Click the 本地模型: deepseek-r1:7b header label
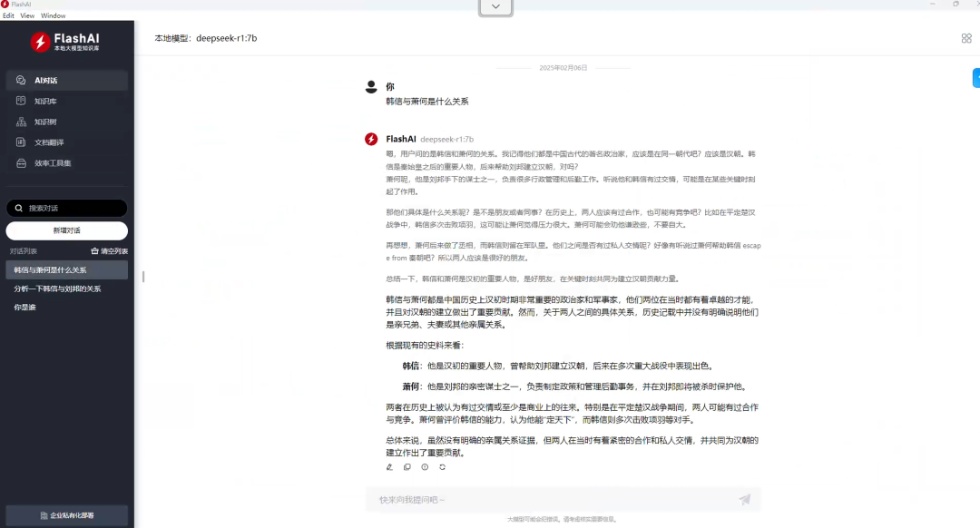The width and height of the screenshot is (980, 528). (206, 38)
